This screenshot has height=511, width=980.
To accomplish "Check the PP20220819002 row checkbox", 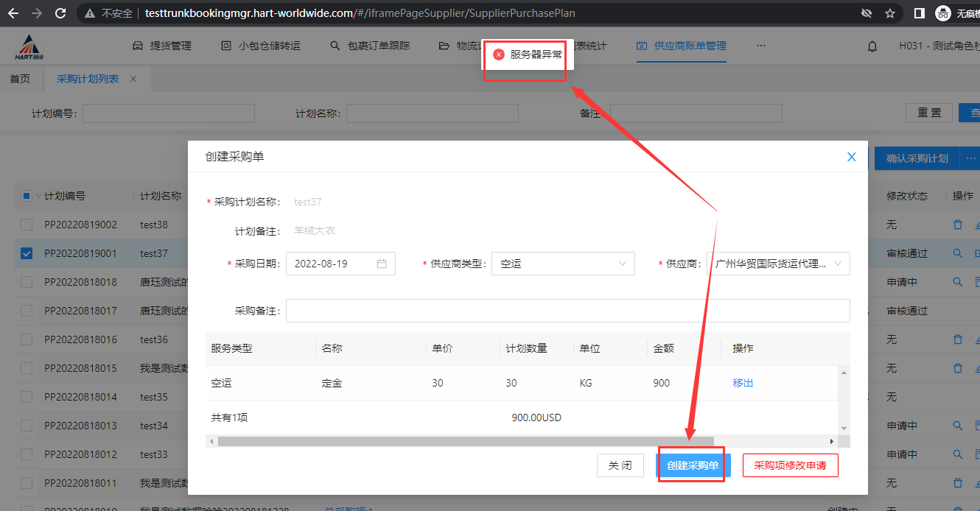I will point(27,225).
